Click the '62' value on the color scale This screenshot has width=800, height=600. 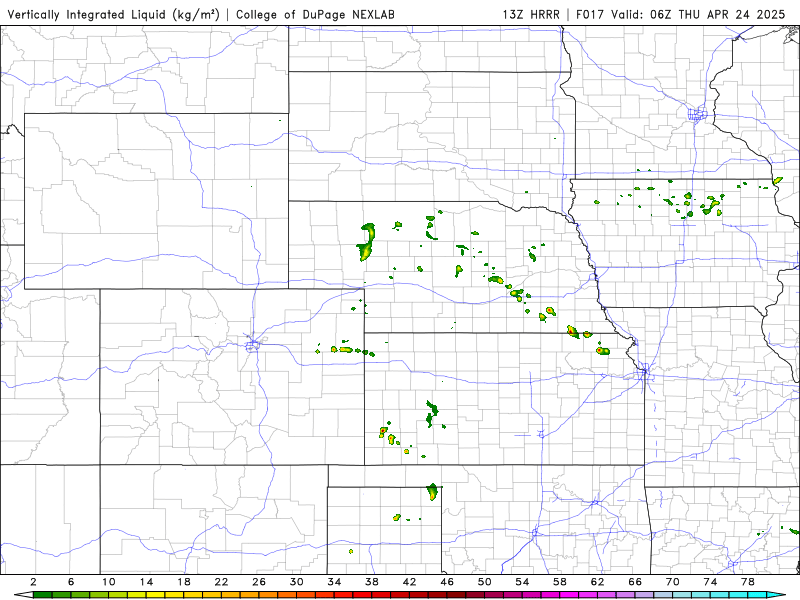click(x=597, y=582)
